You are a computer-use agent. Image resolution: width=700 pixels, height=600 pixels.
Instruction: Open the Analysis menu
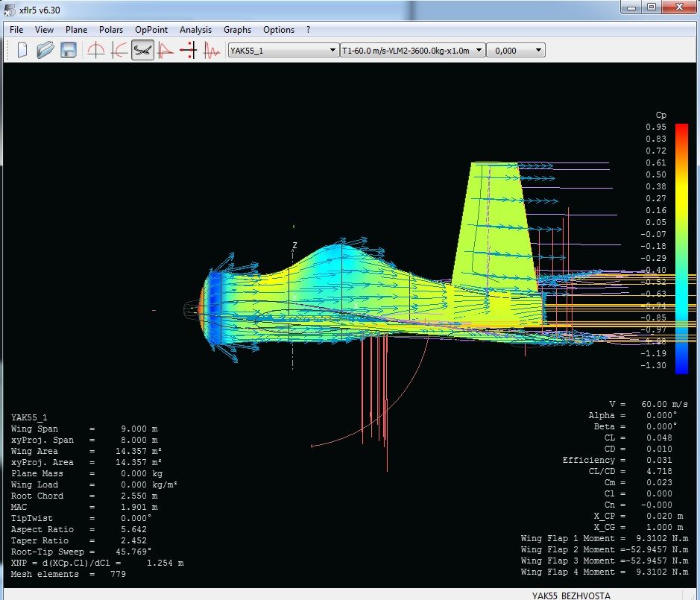point(195,30)
